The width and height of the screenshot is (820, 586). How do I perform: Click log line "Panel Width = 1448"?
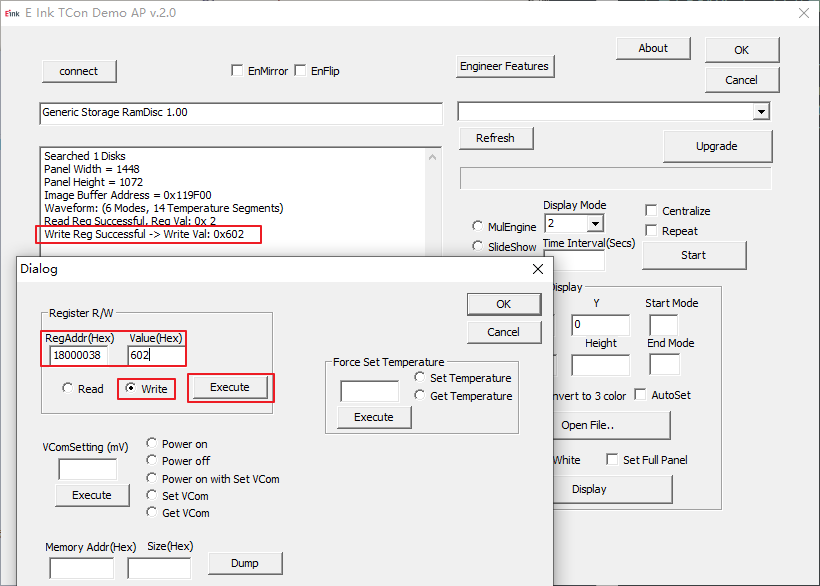click(92, 169)
